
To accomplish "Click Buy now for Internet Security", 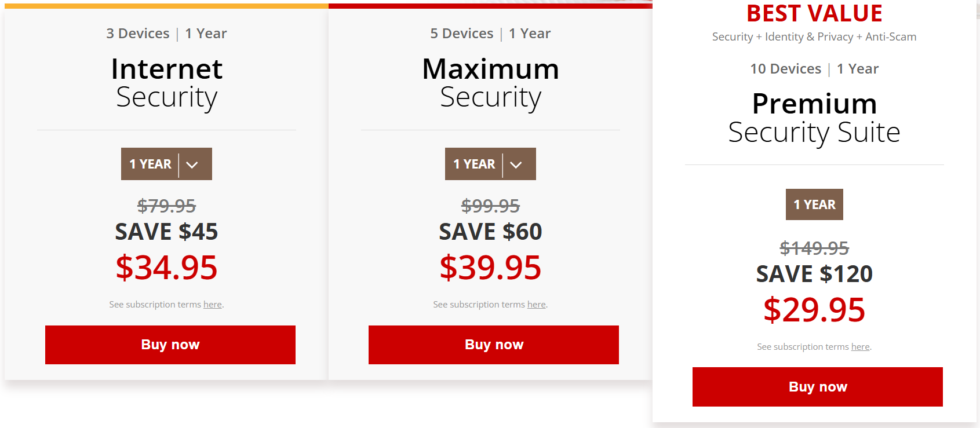I will click(x=170, y=345).
